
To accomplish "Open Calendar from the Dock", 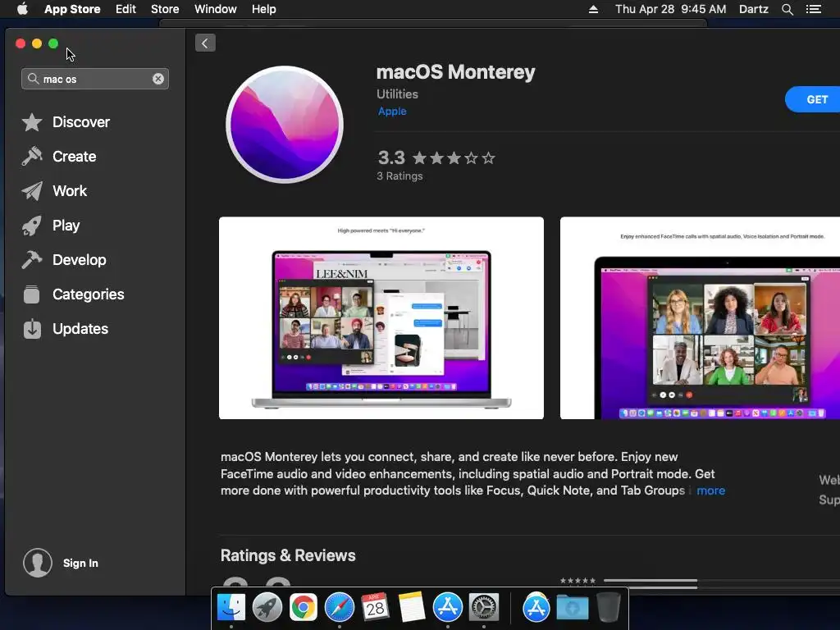I will (x=375, y=607).
